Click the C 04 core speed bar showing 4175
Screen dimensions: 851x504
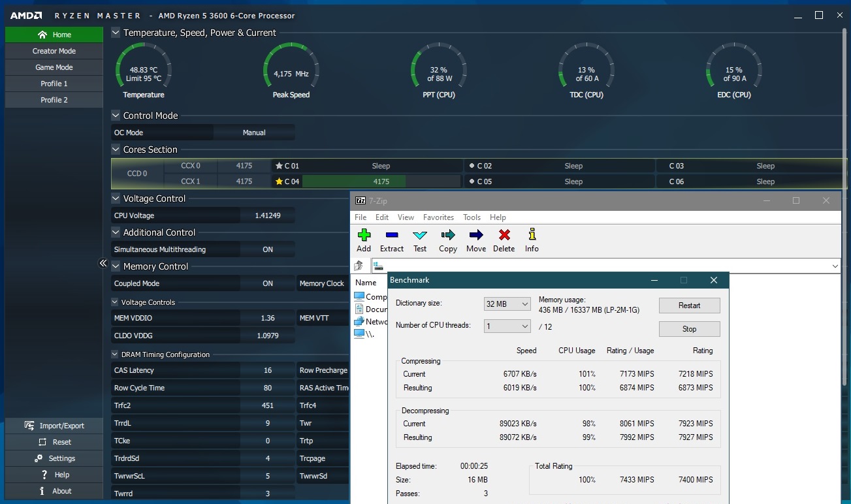[381, 181]
